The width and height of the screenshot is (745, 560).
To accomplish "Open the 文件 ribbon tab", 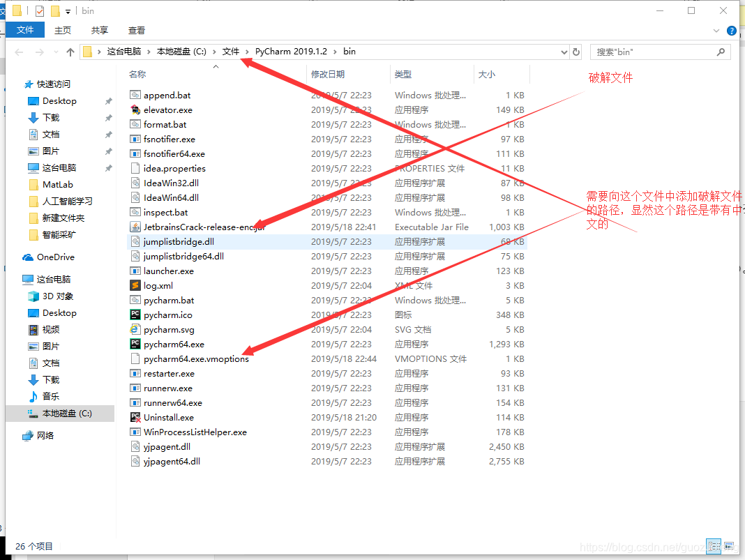I will coord(25,30).
